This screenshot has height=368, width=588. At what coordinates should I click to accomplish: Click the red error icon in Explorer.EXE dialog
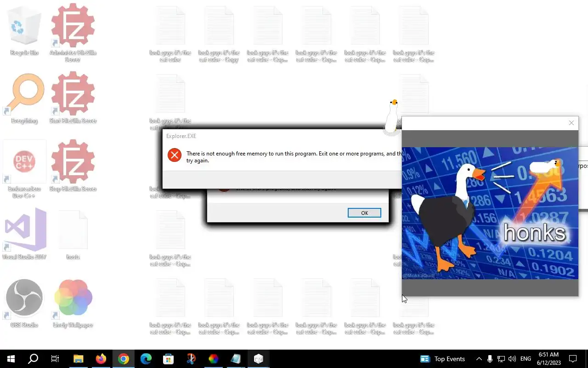(174, 155)
